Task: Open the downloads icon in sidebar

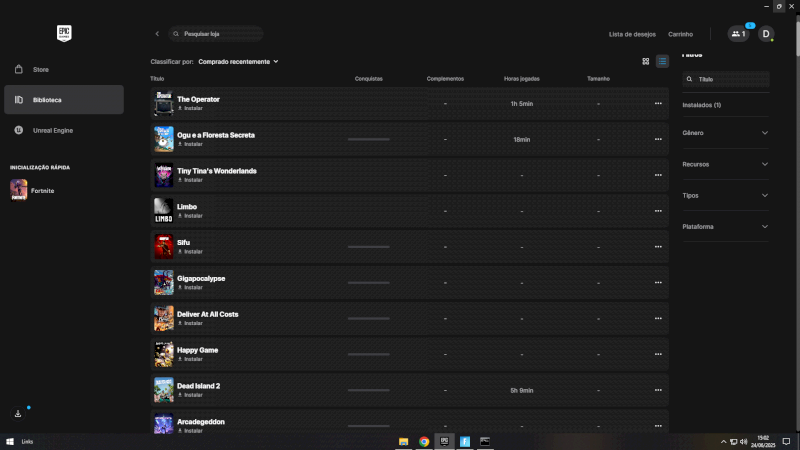Action: [x=18, y=413]
